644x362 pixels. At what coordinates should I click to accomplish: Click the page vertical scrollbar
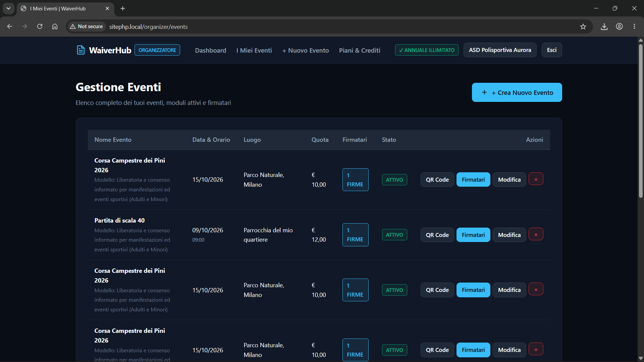coord(641,120)
